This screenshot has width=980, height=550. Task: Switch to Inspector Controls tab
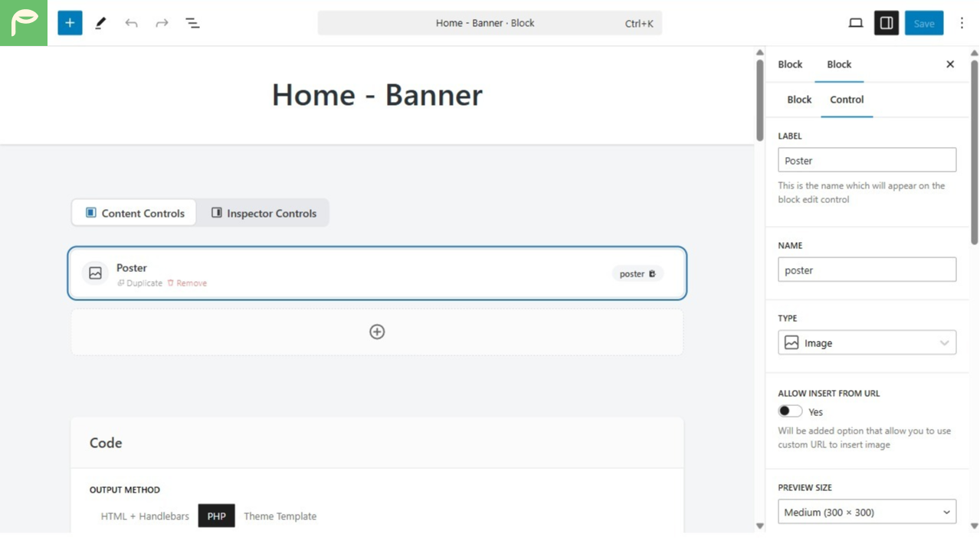point(264,213)
